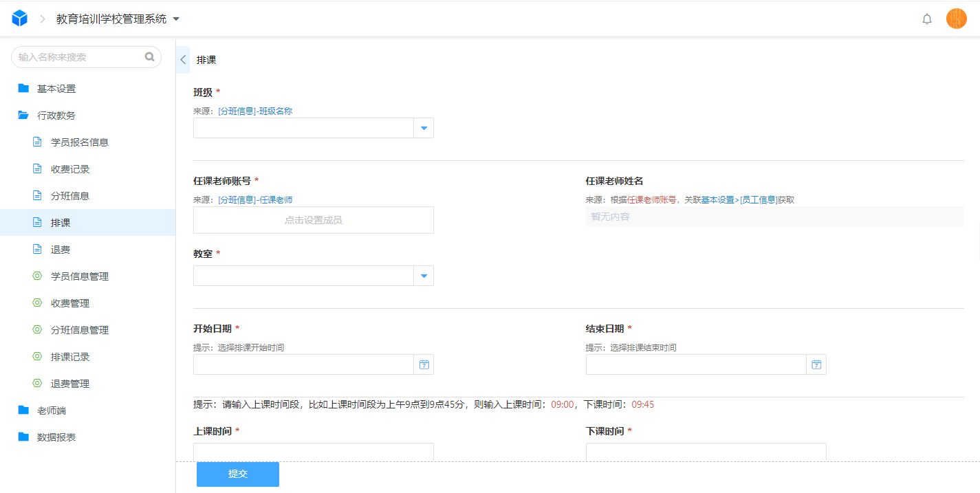Open calendar picker for 结束日期
980x493 pixels.
tap(816, 364)
